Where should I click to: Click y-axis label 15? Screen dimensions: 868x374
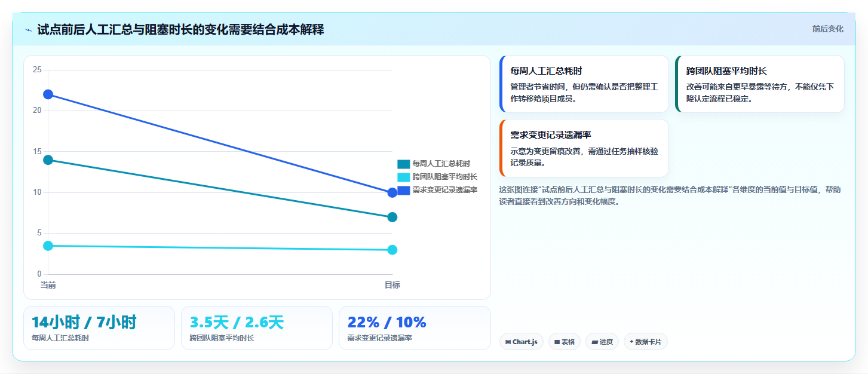37,152
